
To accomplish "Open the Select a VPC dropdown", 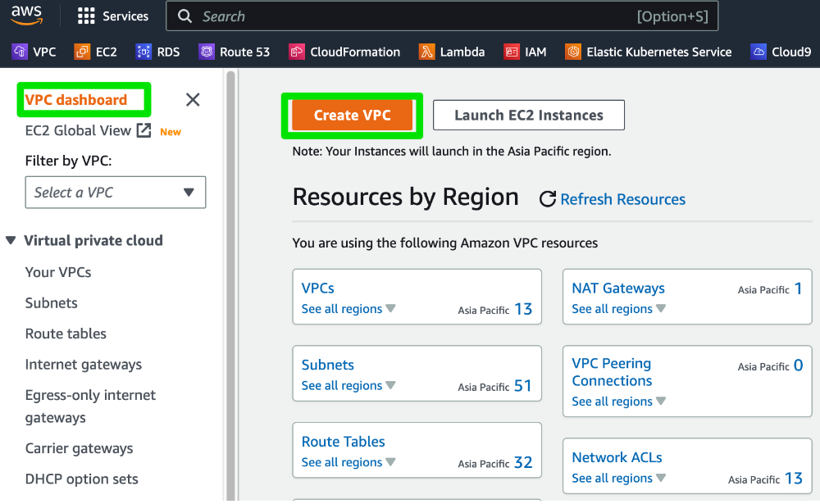I will click(116, 193).
